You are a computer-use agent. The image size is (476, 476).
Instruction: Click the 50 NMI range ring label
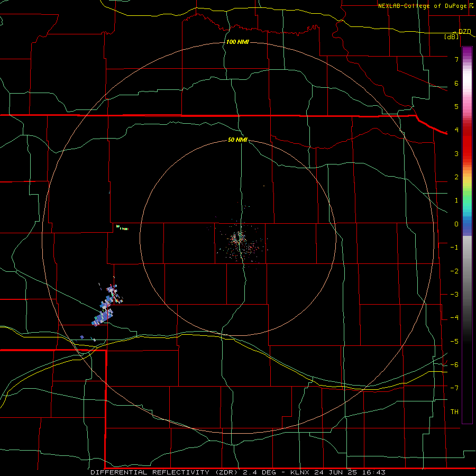pos(237,140)
